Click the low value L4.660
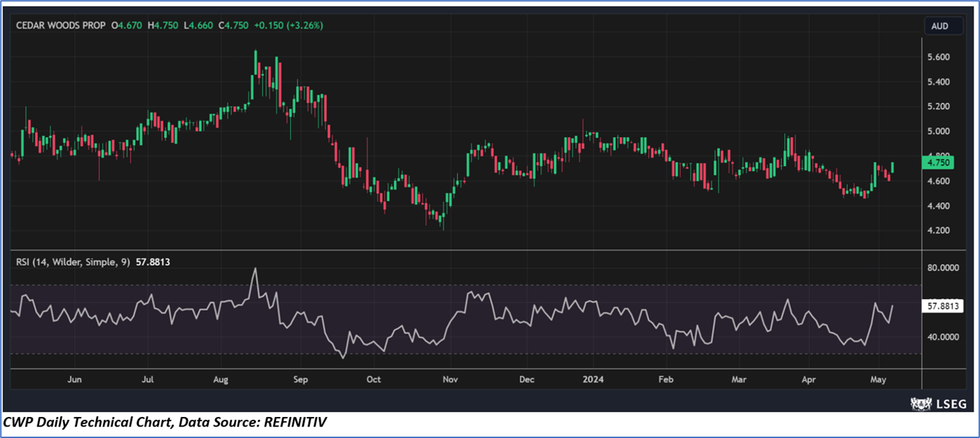The height and width of the screenshot is (438, 980). 198,25
